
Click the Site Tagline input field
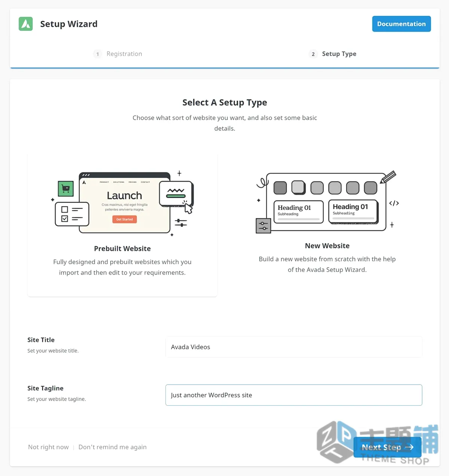[x=294, y=395]
